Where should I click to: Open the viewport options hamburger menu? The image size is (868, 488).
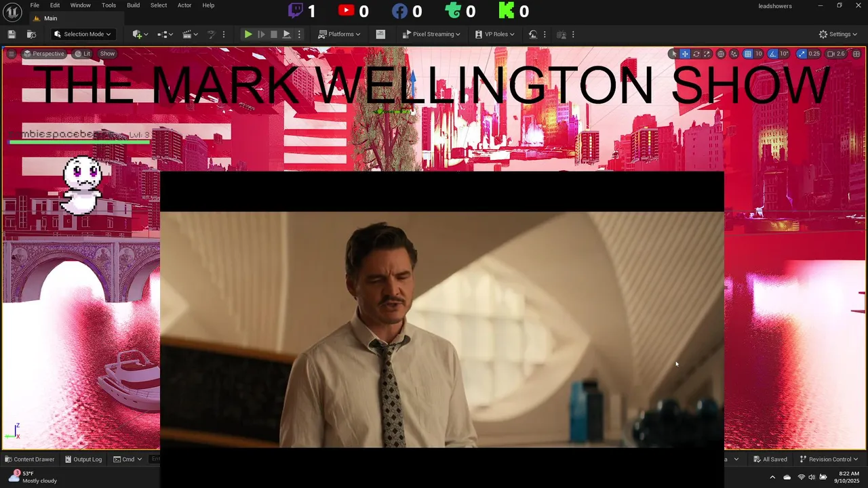pos(11,54)
